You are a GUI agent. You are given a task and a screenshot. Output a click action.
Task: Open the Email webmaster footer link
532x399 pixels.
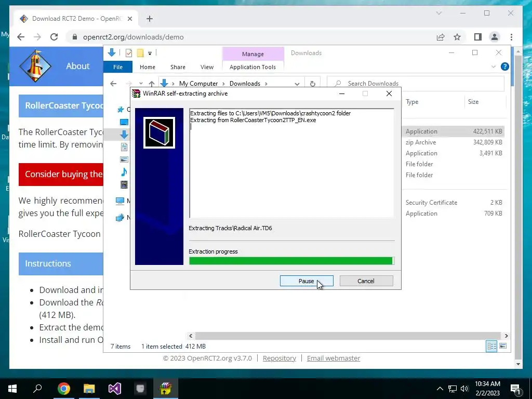point(334,358)
